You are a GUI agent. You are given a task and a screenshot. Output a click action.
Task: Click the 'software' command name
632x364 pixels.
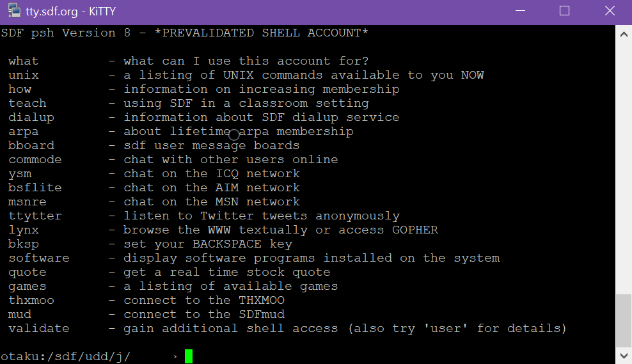coord(39,258)
